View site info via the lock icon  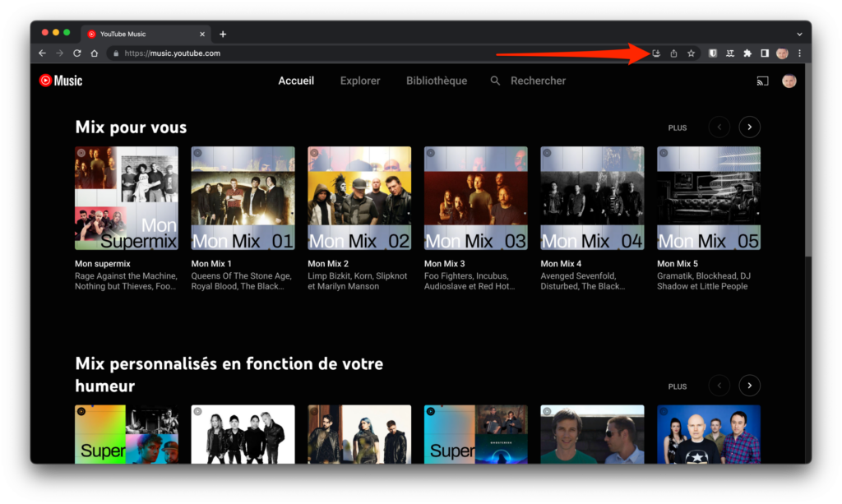116,53
